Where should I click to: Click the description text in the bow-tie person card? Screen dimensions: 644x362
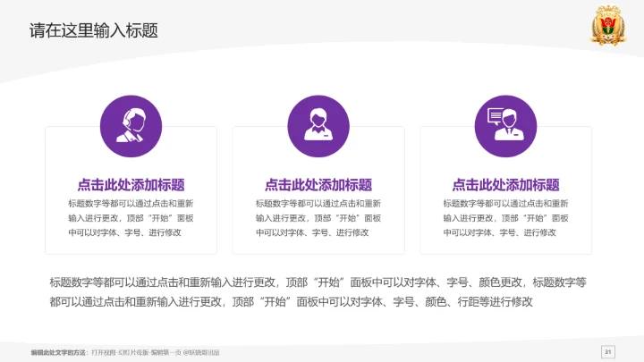318,218
